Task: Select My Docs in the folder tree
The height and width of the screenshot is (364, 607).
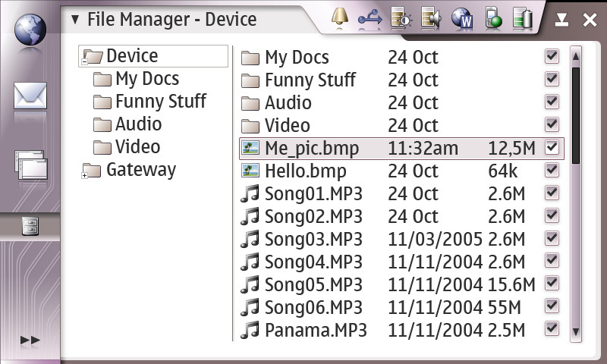Action: coord(146,79)
